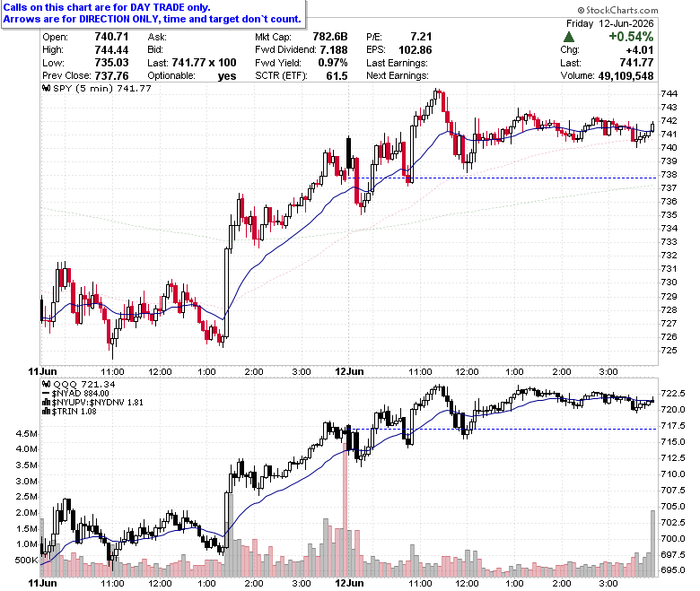Screen dimensions: 700x591
Task: Click the Volume 49,109,548 readout
Action: [608, 76]
